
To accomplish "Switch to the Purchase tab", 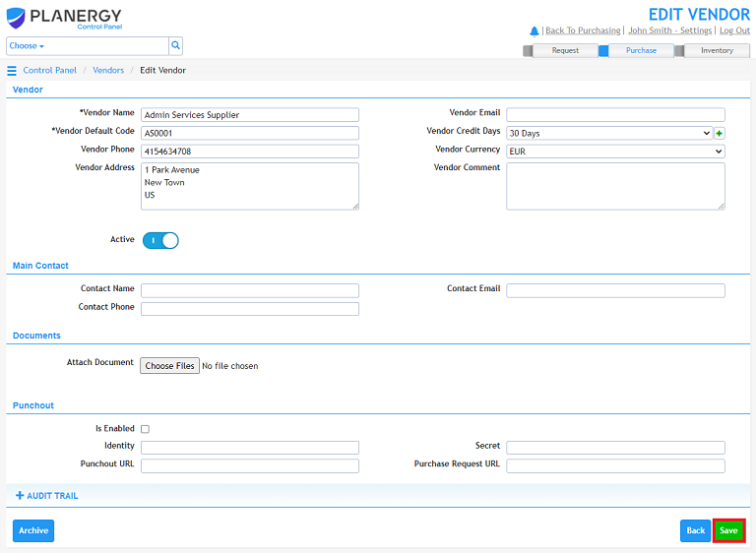I will click(x=641, y=50).
